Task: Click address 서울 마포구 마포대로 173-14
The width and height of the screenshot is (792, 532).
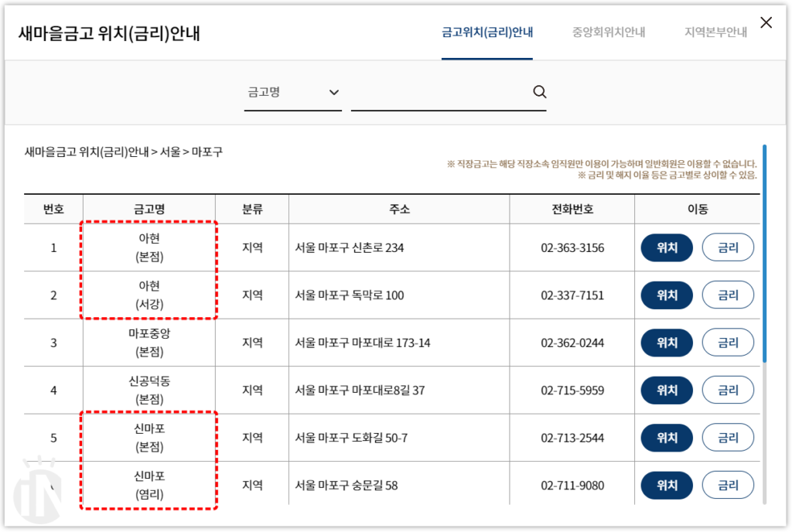Action: [x=362, y=343]
